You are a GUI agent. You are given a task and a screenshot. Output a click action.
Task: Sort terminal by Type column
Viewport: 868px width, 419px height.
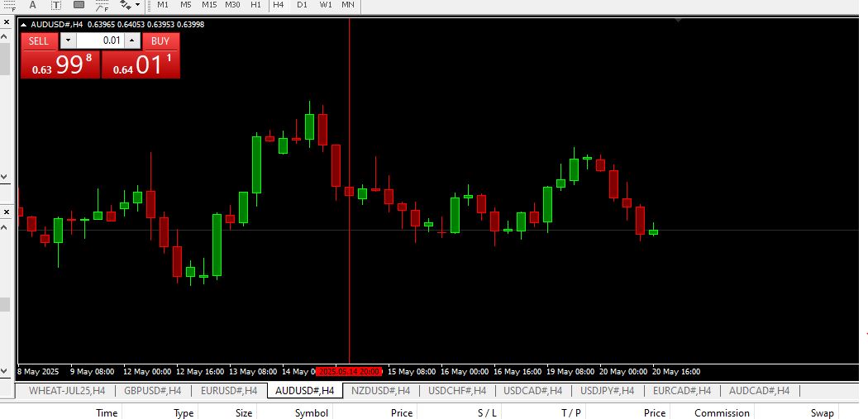point(184,413)
